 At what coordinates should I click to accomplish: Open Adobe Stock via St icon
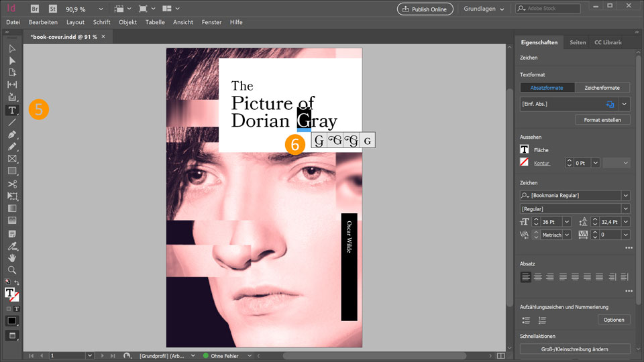point(52,9)
